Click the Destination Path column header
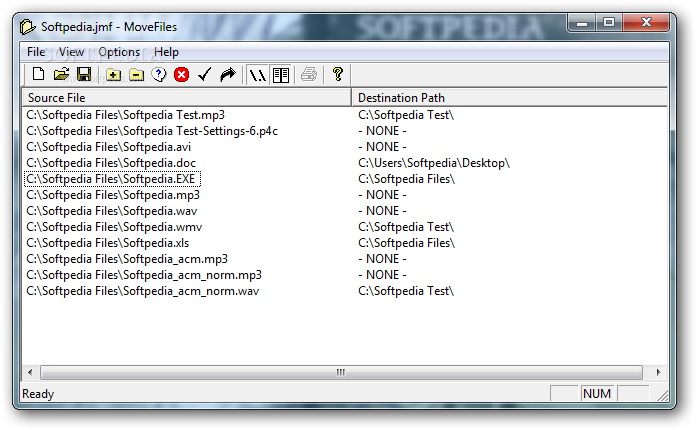697x430 pixels. point(510,97)
